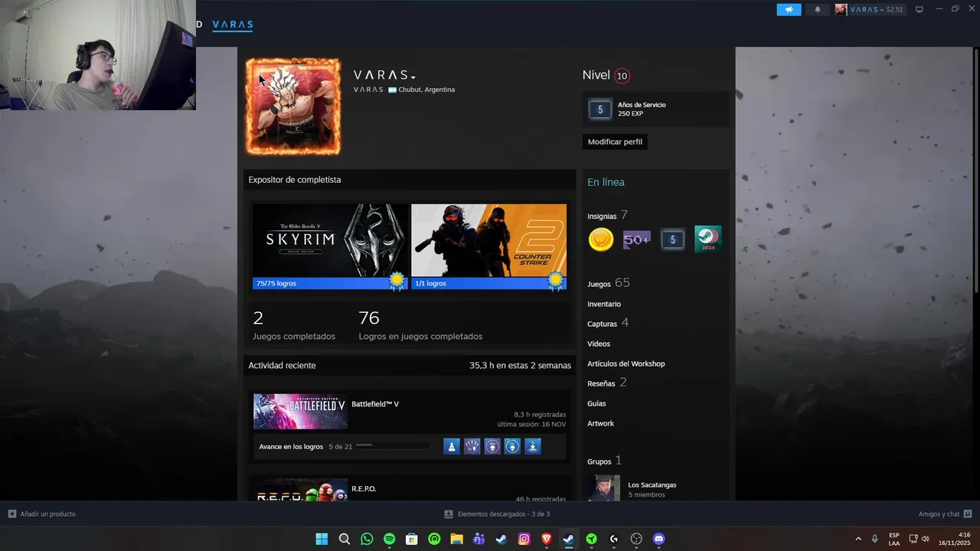Click the Steam 2024 badge

point(707,240)
